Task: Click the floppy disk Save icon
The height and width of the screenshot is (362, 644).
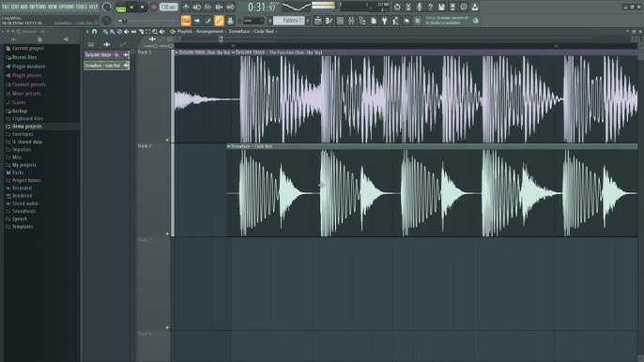Action: tap(441, 7)
